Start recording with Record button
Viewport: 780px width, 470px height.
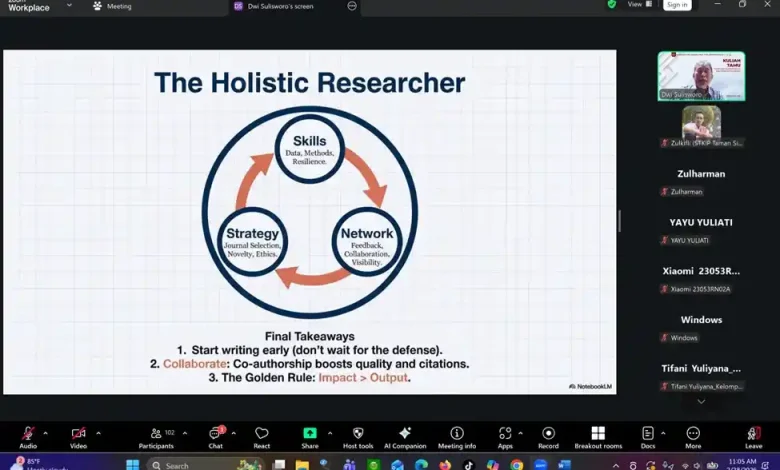click(x=548, y=436)
